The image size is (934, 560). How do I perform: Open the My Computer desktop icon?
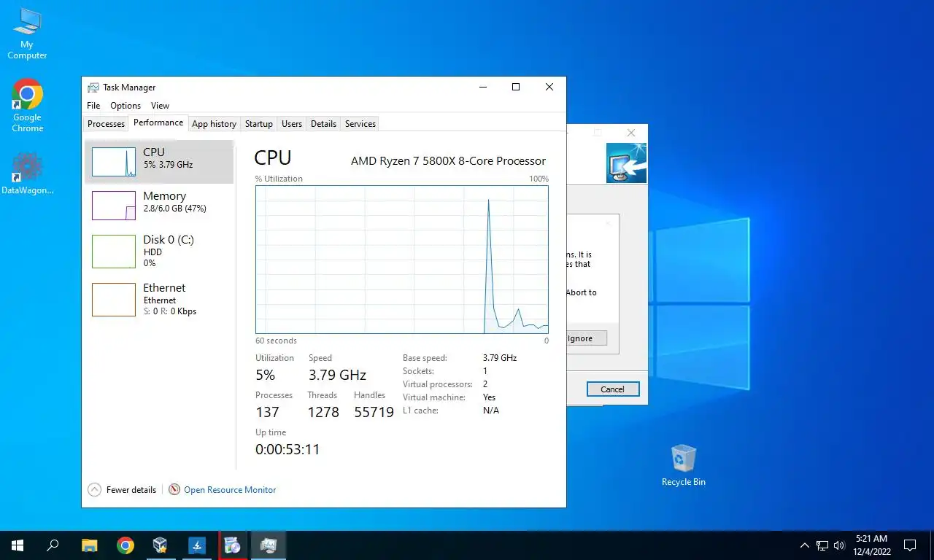[x=27, y=34]
